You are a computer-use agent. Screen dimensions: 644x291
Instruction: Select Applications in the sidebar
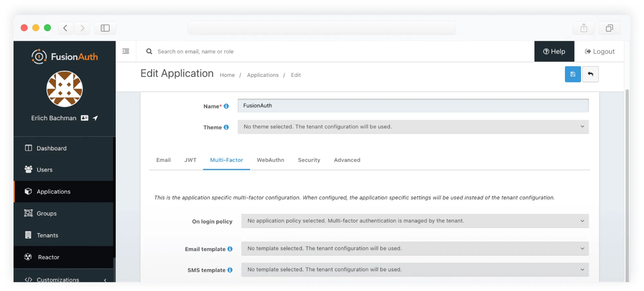(63, 192)
